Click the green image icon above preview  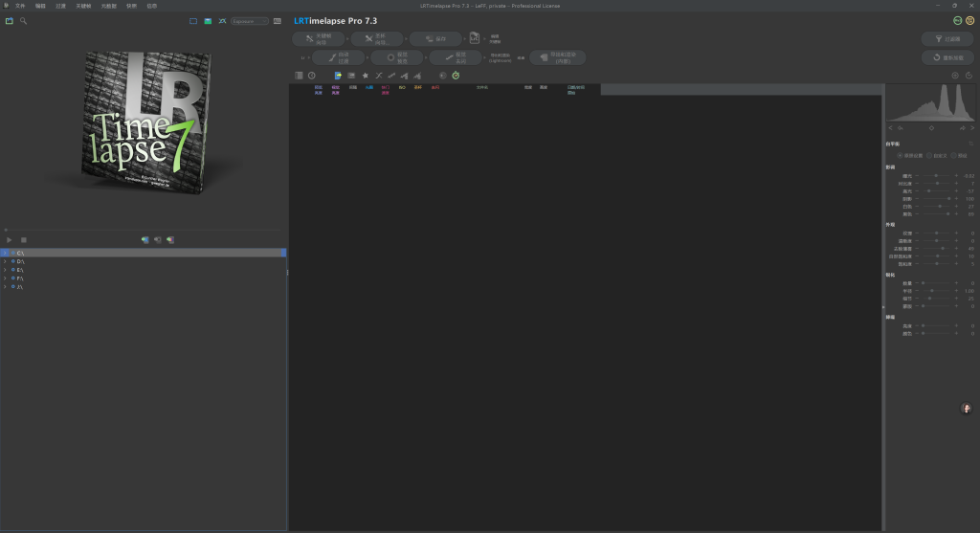208,20
